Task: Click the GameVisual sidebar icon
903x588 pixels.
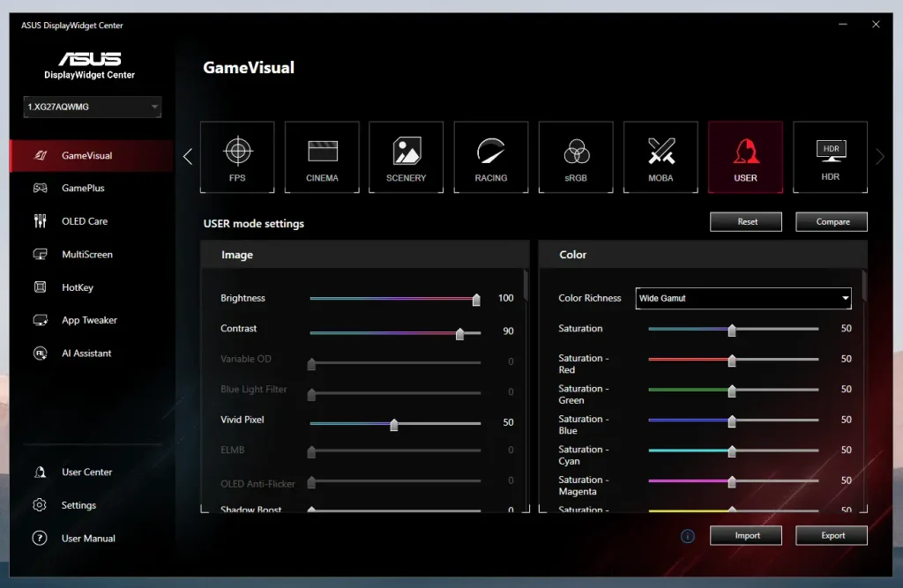Action: tap(41, 155)
